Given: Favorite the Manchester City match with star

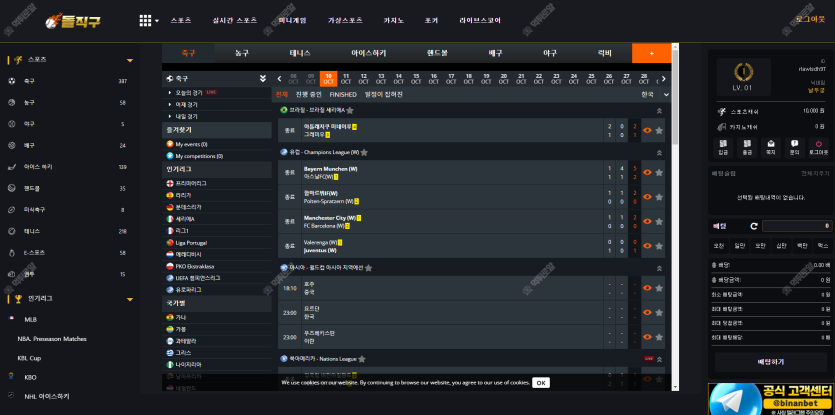Looking at the screenshot, I should point(659,220).
